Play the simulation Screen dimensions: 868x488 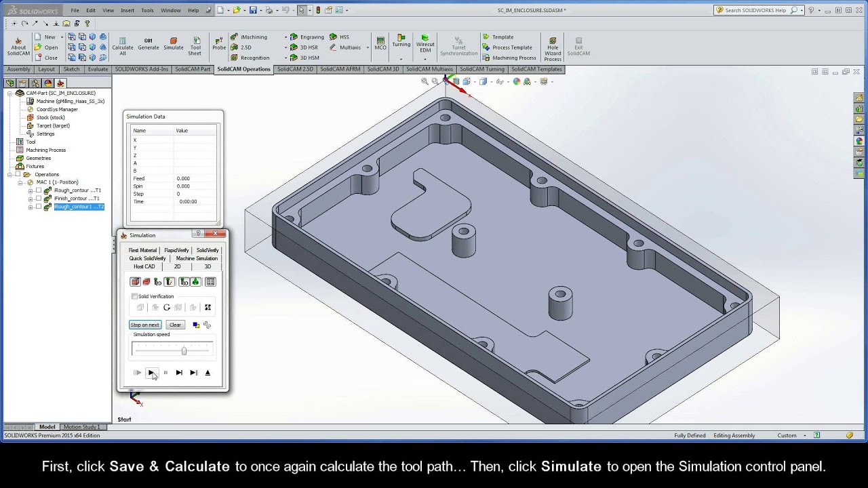click(x=151, y=373)
